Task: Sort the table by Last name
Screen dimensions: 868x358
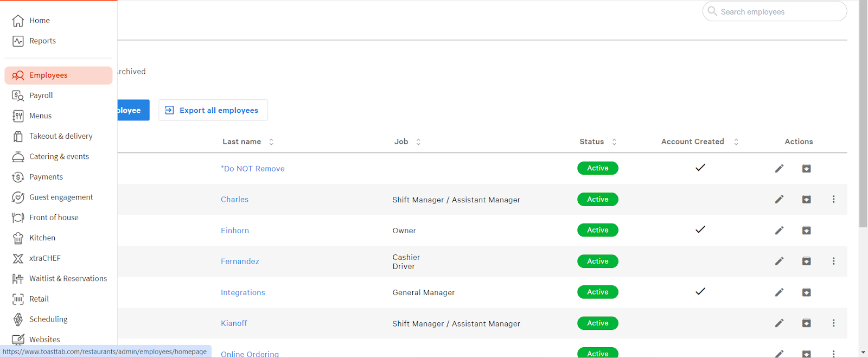Action: click(x=271, y=142)
